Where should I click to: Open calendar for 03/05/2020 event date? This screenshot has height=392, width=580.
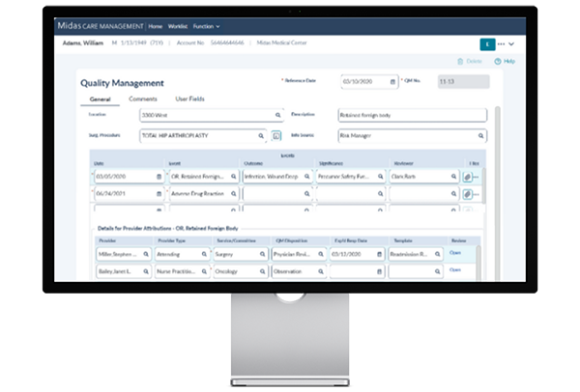pos(159,177)
